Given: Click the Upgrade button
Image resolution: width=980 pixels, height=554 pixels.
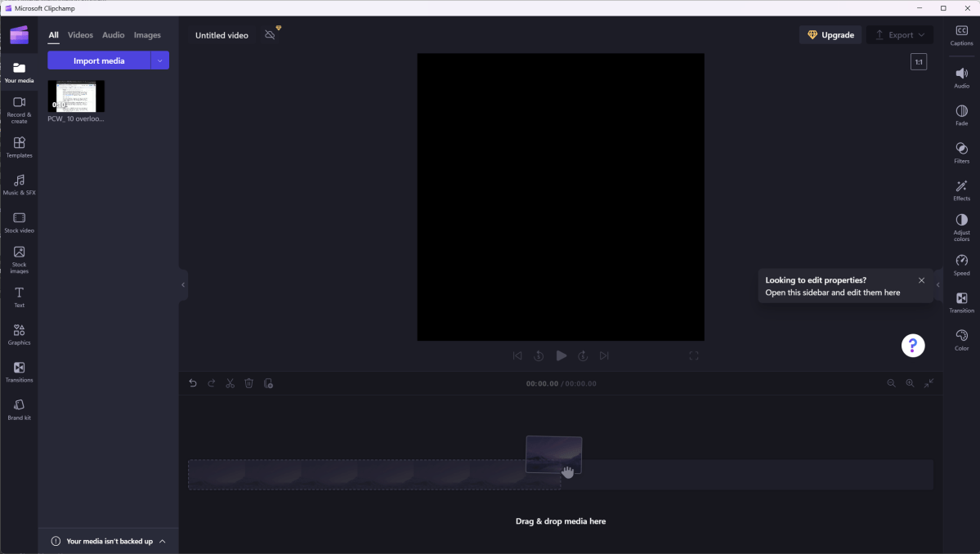Looking at the screenshot, I should 830,35.
